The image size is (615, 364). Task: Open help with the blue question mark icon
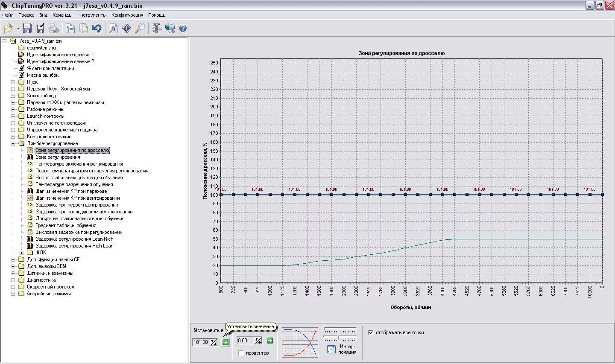(183, 29)
